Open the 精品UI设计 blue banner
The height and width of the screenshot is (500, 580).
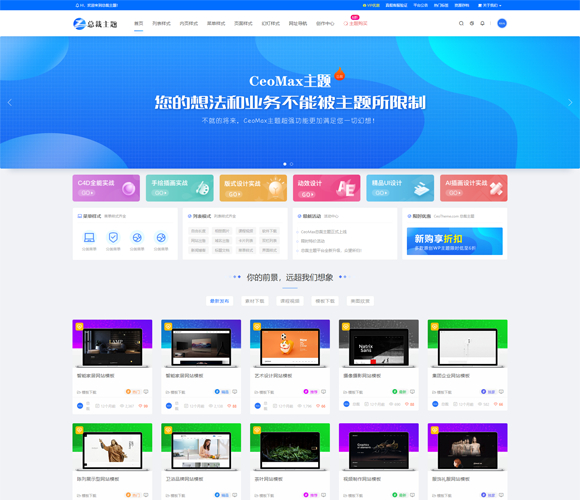pyautogui.click(x=400, y=188)
